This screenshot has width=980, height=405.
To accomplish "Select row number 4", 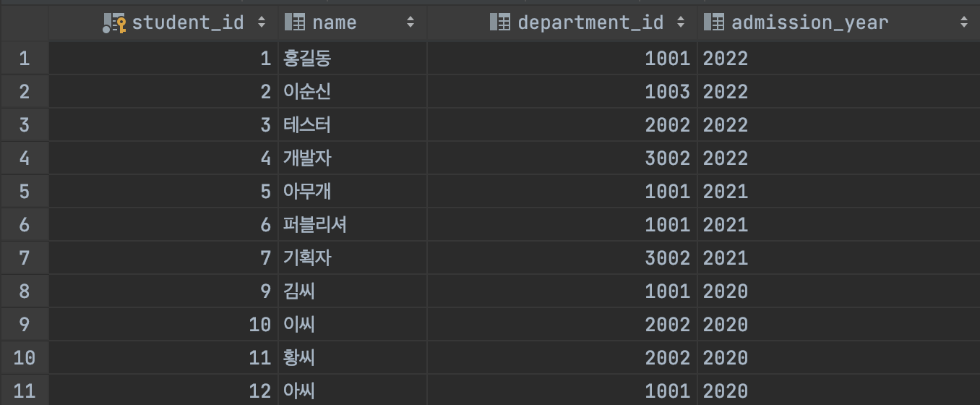I will click(x=24, y=158).
